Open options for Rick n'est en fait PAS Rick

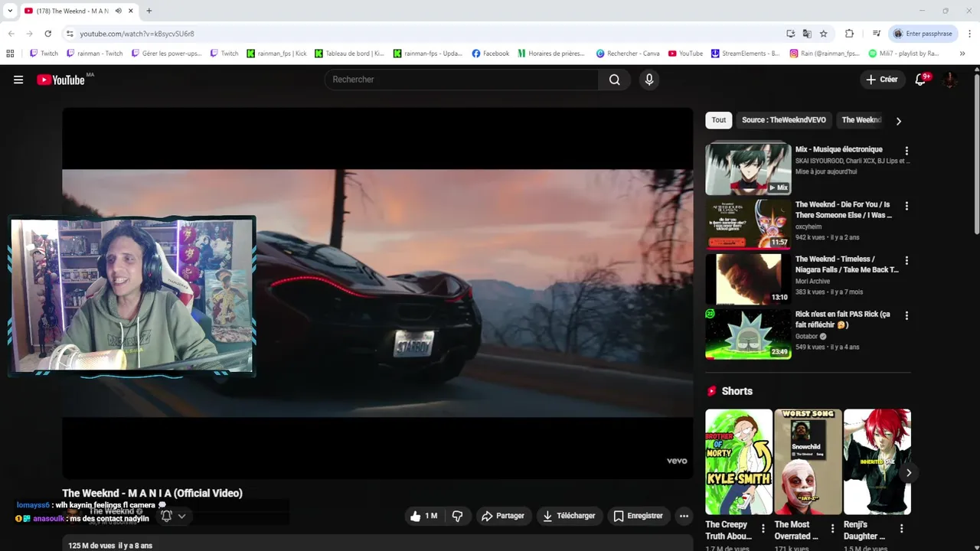pos(906,315)
